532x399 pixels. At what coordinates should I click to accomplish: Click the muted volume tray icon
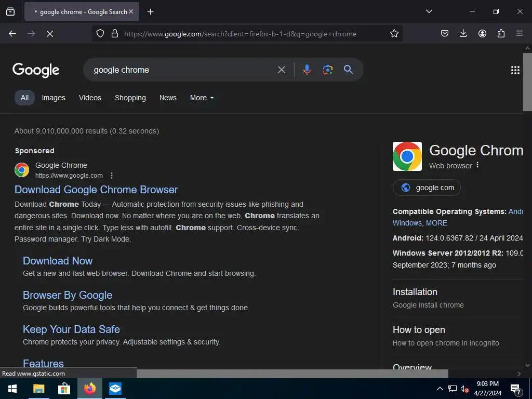464,389
